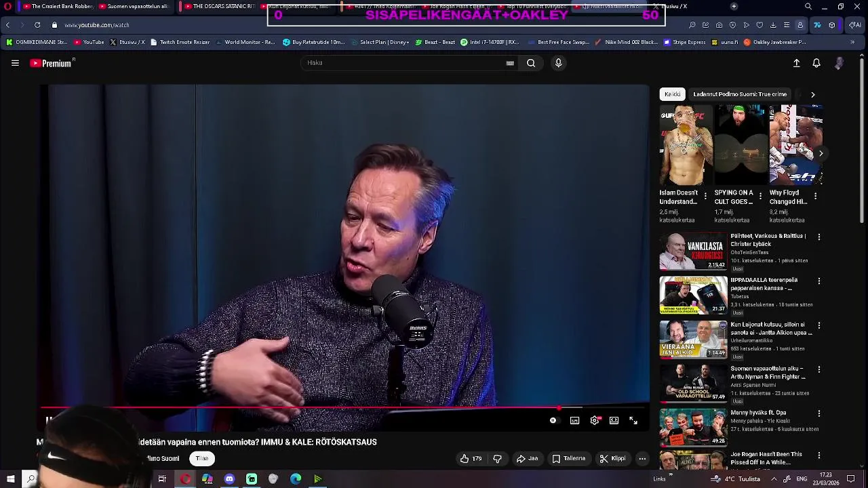Open Windows Start menu
Image resolution: width=868 pixels, height=488 pixels.
click(10, 479)
